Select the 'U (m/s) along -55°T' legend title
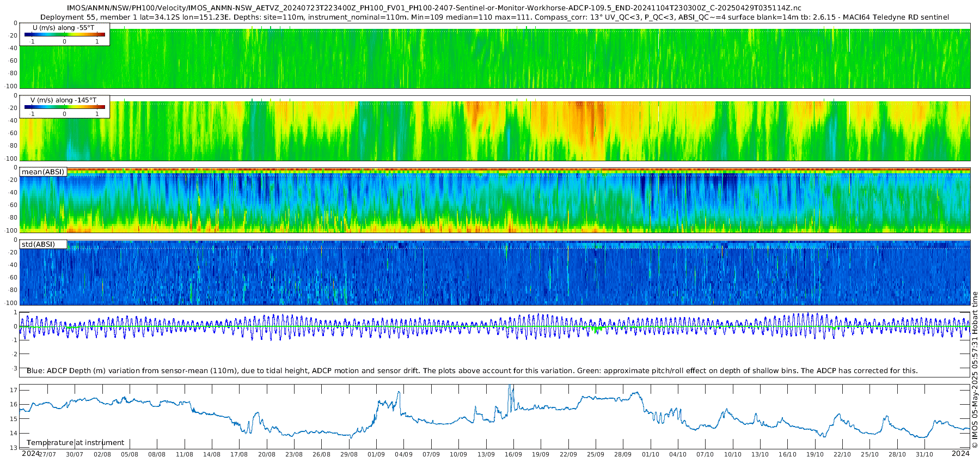Screen dimensions: 980x463 click(x=63, y=27)
